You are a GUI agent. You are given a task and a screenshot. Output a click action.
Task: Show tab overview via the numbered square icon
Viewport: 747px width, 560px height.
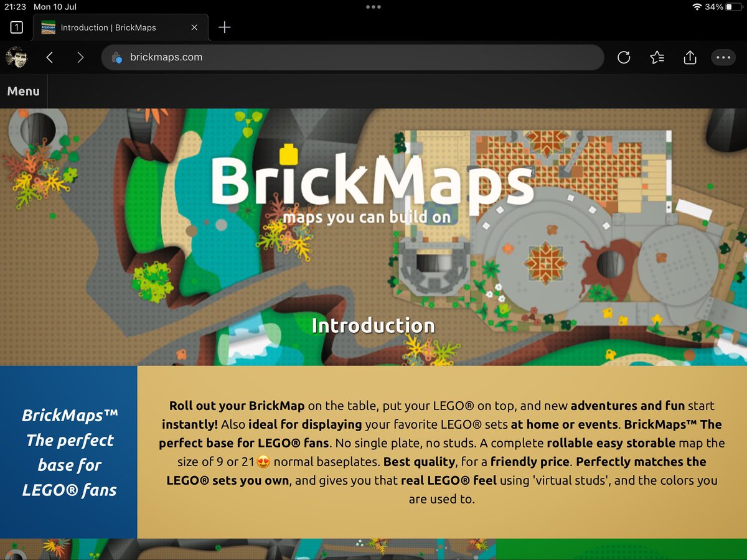point(16,27)
